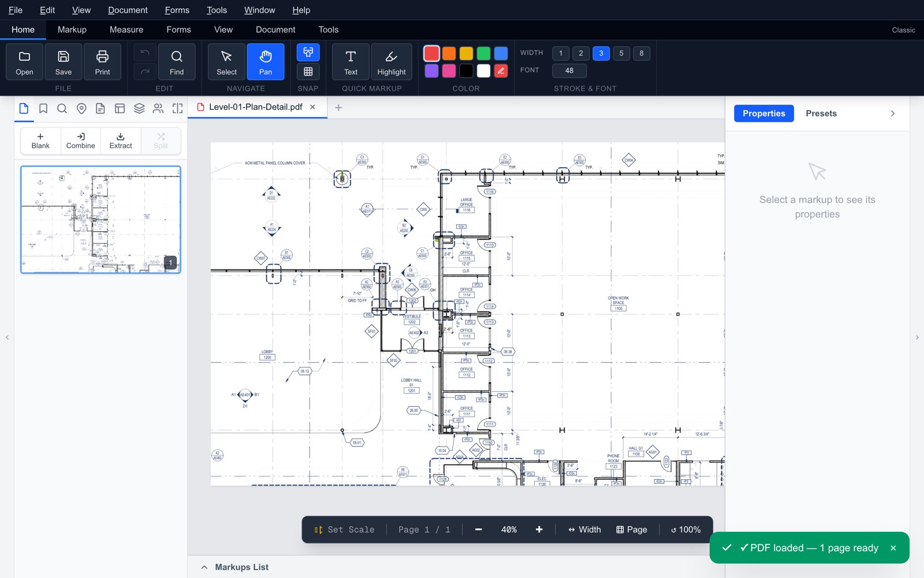This screenshot has width=924, height=578.
Task: Fit the whole Page in view
Action: 631,529
